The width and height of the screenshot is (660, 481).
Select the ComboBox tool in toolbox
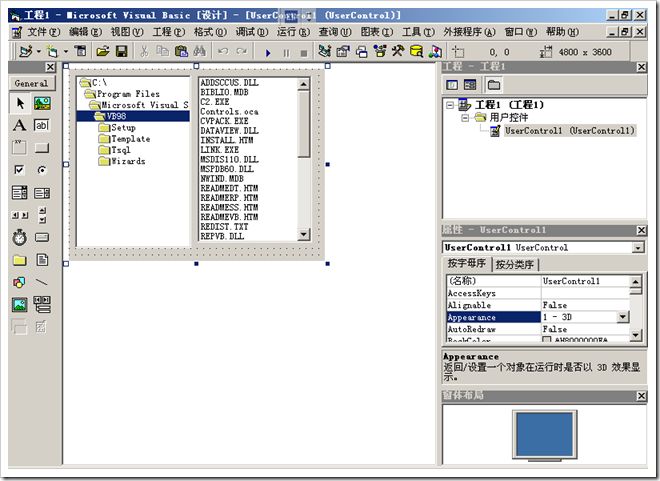[x=19, y=193]
